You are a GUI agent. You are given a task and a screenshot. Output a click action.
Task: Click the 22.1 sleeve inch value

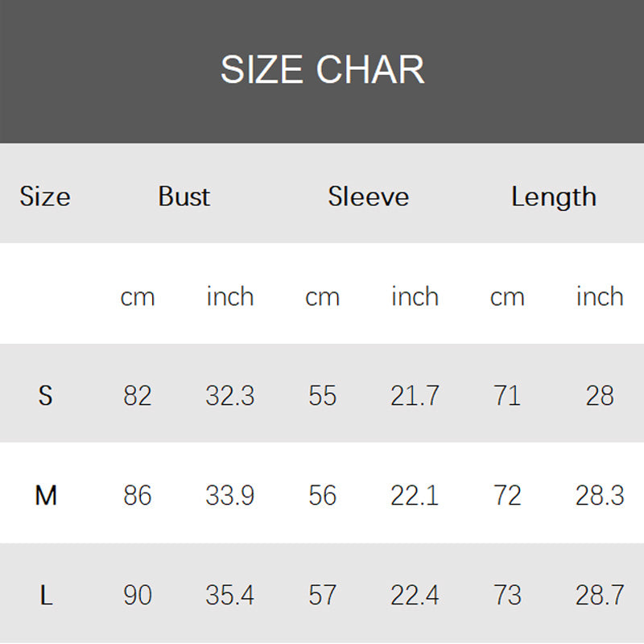coord(415,495)
